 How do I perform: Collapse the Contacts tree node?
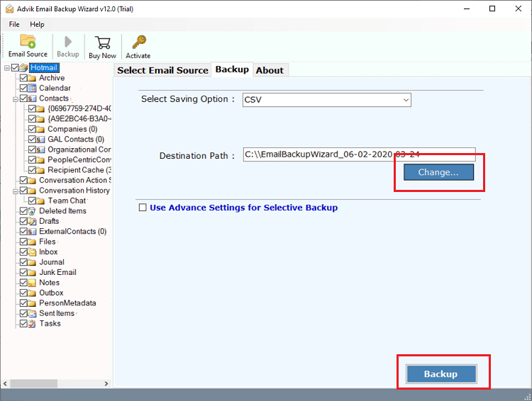[x=16, y=99]
